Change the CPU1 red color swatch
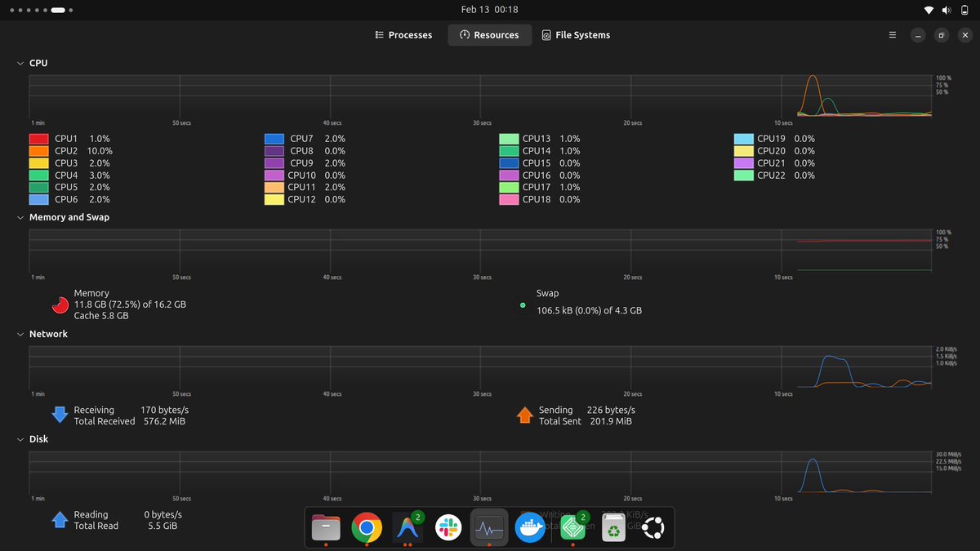The width and height of the screenshot is (980, 551). coord(38,139)
